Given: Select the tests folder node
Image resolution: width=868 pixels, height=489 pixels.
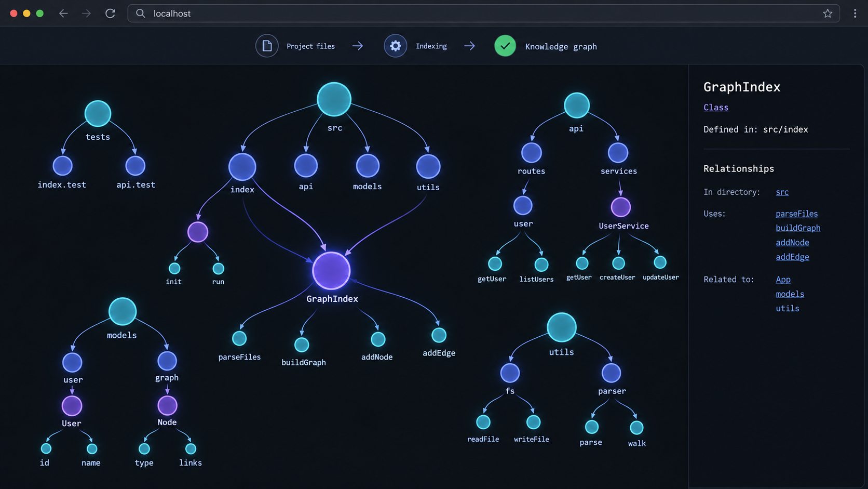Looking at the screenshot, I should point(98,114).
